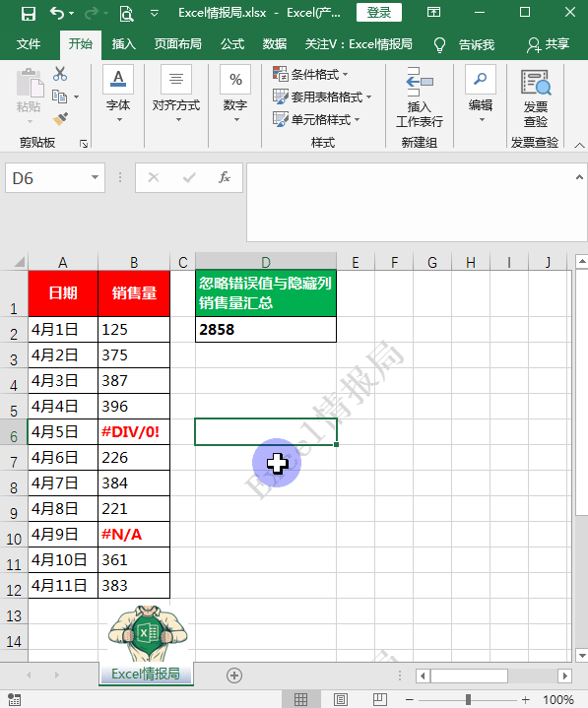Switch to Page Break Preview view
Screen dimensions: 588x708
[380, 699]
